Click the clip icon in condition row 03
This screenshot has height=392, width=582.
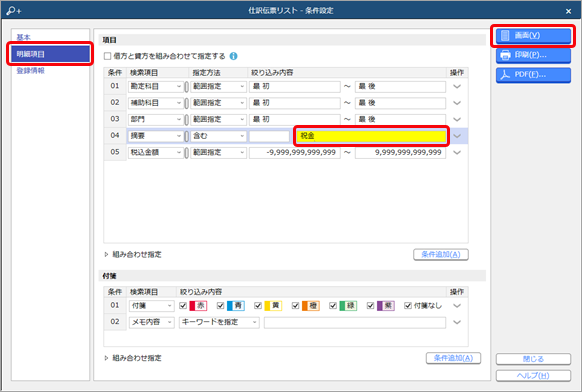187,120
